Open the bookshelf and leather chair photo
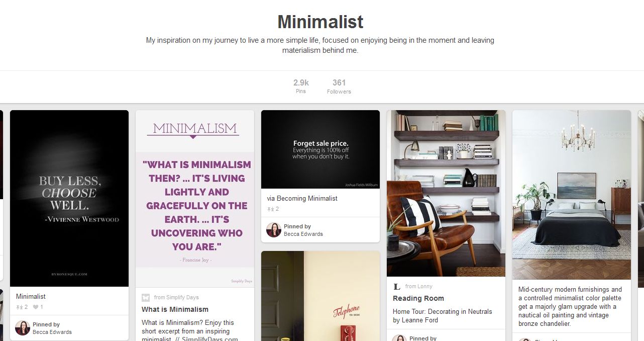 tap(446, 193)
